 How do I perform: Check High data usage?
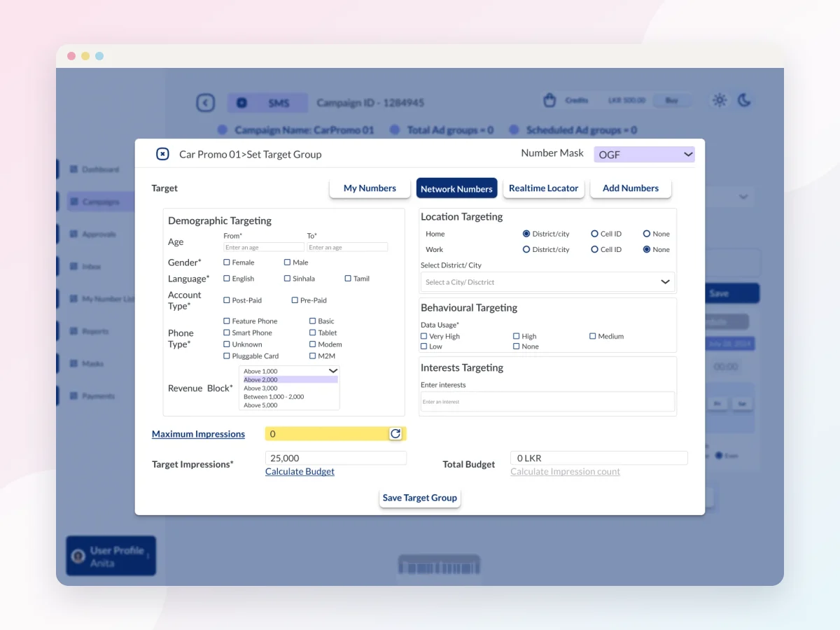[x=517, y=337]
